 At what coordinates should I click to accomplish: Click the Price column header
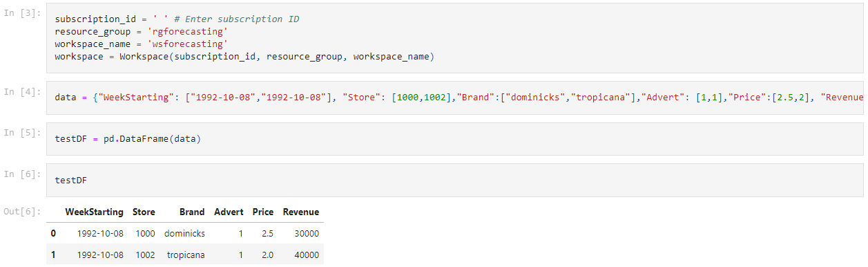click(x=263, y=212)
